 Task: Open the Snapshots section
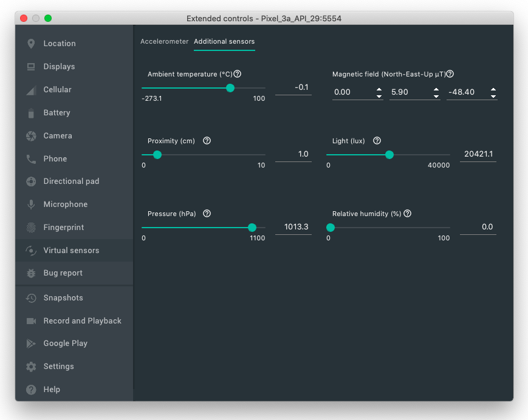pyautogui.click(x=63, y=298)
